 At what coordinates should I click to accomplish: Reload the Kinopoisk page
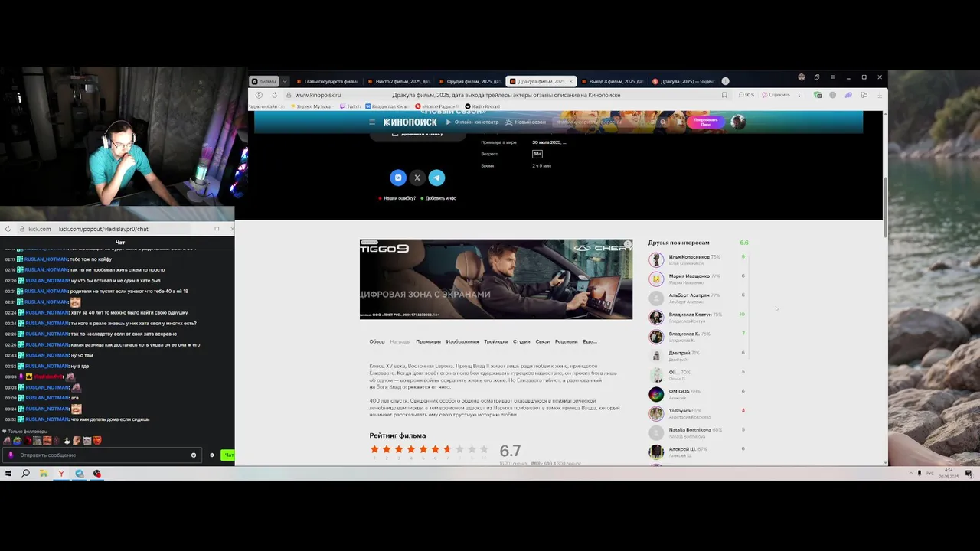coord(274,95)
